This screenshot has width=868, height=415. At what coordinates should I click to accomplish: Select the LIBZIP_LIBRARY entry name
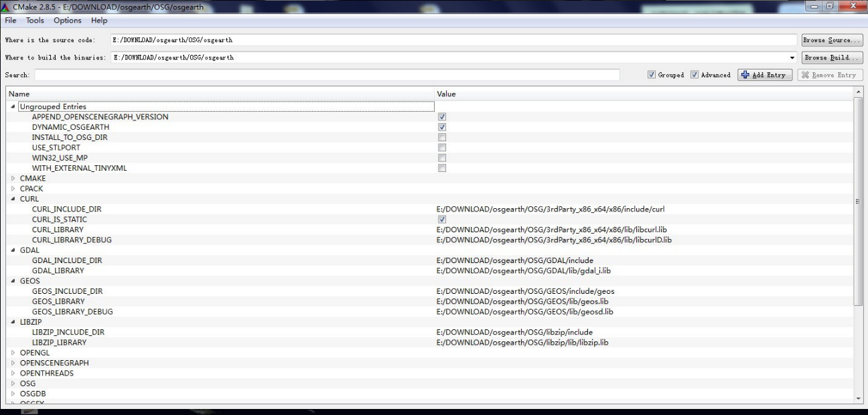coord(60,343)
